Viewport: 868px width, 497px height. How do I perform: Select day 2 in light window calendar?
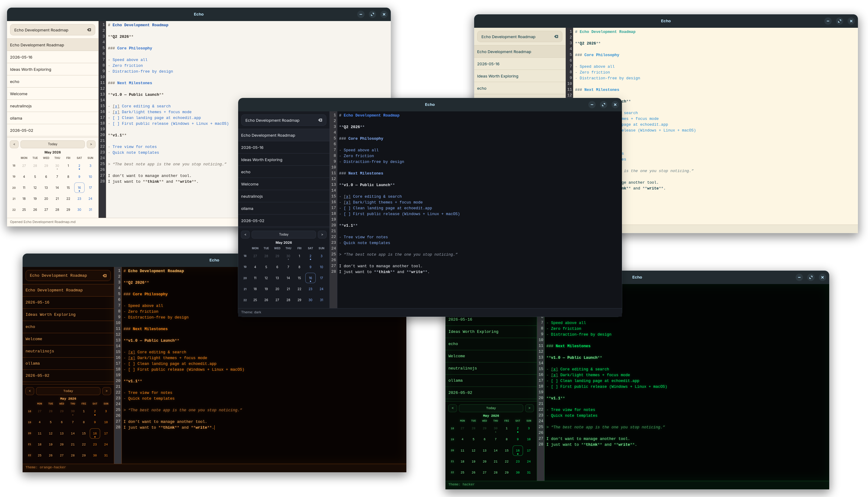click(x=79, y=166)
